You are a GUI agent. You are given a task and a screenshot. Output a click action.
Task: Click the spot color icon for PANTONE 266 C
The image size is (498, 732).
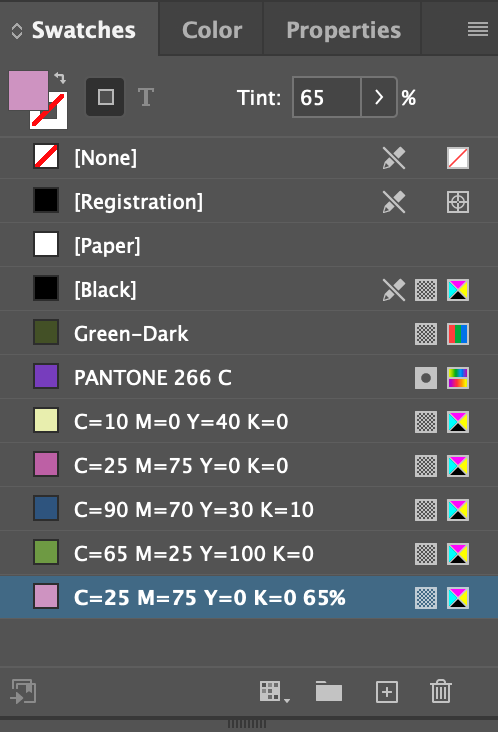click(426, 378)
